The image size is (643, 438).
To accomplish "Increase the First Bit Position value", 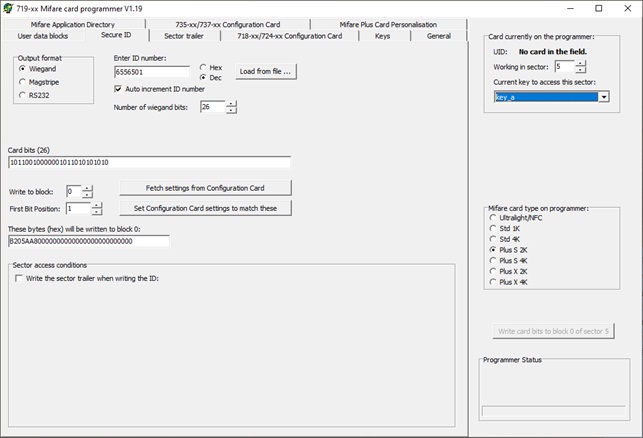I will click(x=96, y=205).
